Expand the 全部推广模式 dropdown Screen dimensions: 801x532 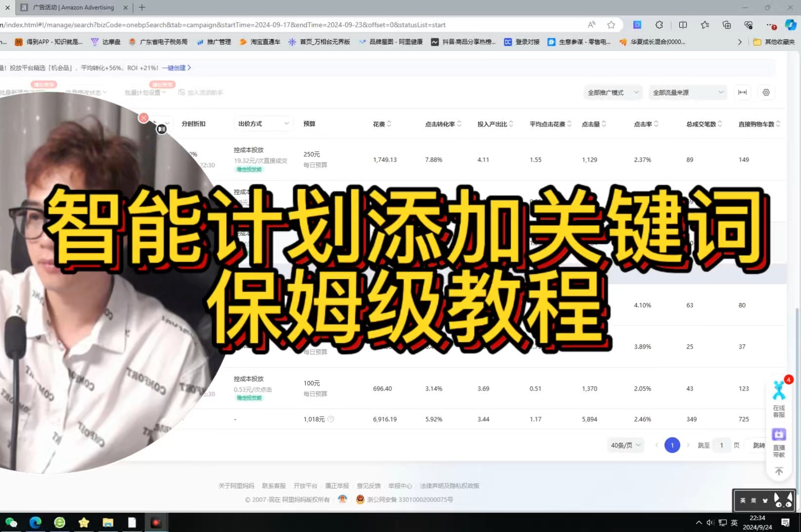(x=613, y=93)
